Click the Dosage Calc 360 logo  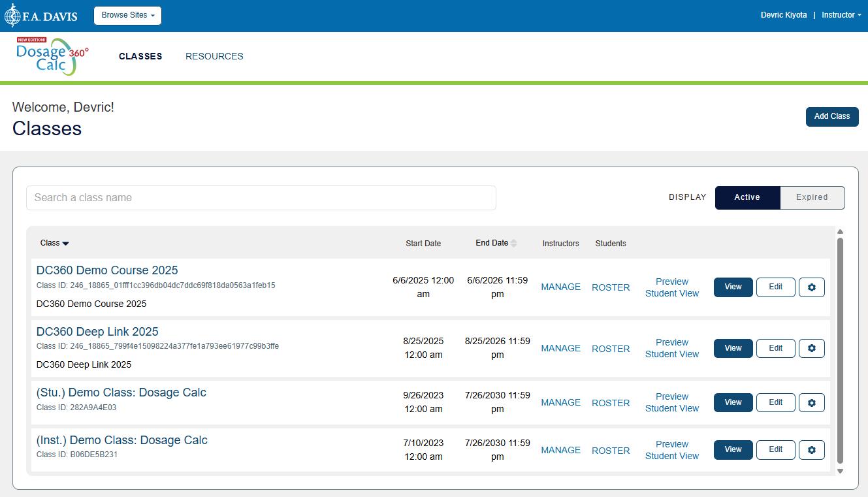coord(52,57)
